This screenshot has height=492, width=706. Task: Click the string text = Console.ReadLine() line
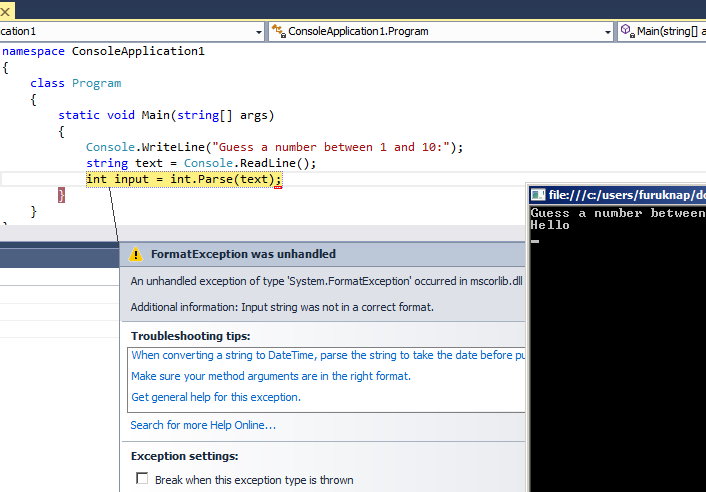tap(201, 163)
